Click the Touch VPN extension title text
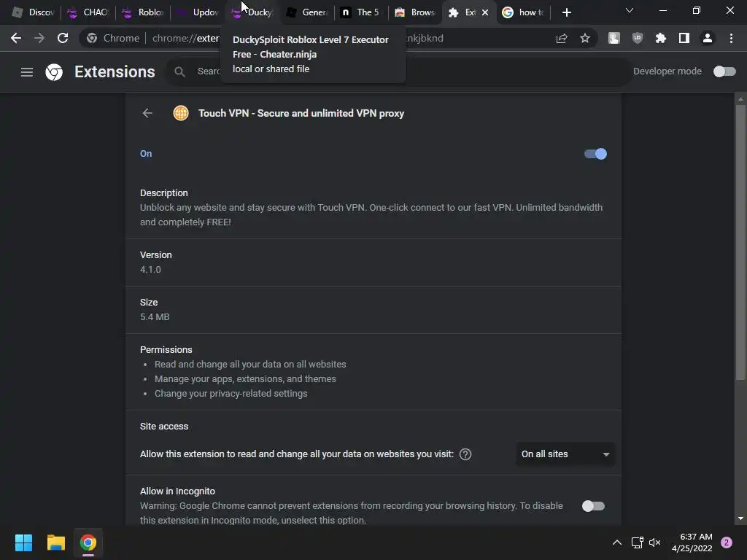Viewport: 747px width, 560px height. click(x=301, y=113)
